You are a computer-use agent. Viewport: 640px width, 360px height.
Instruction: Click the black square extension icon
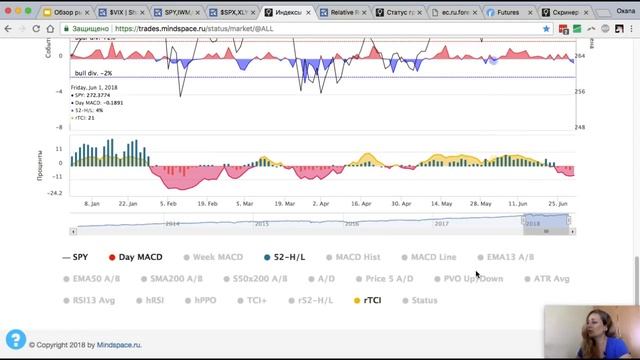tap(619, 29)
